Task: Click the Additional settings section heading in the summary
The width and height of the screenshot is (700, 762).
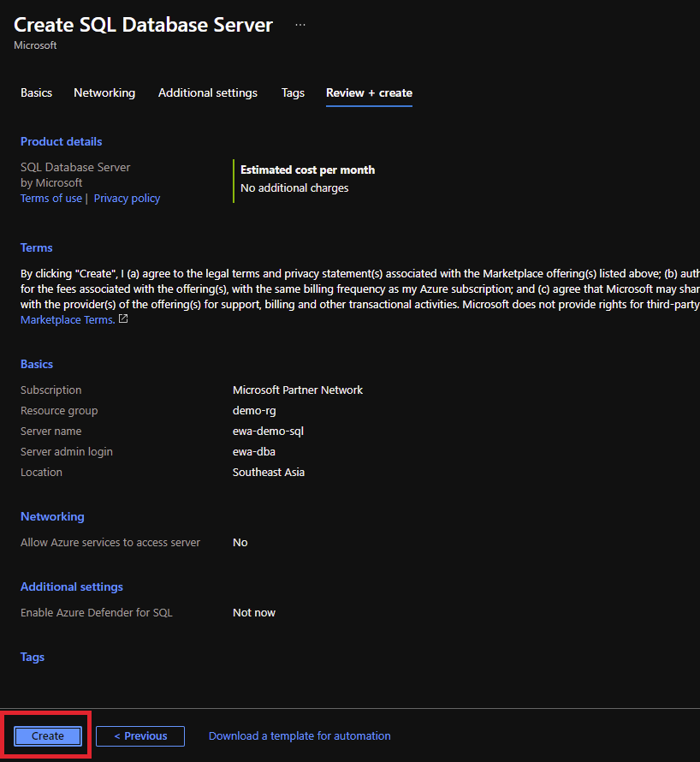Action: 72,586
